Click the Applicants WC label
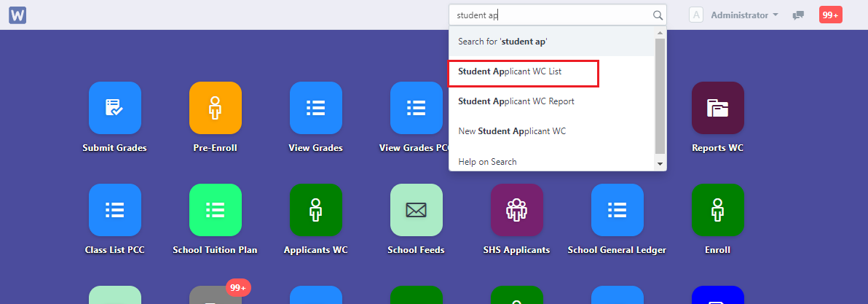 point(315,250)
